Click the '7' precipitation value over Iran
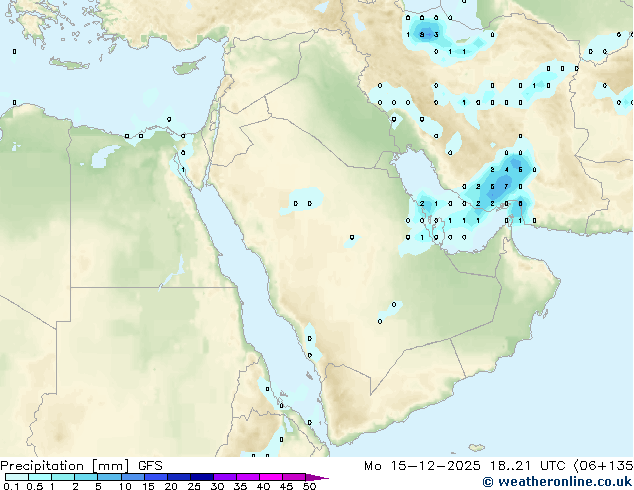634x490 pixels. coord(506,186)
